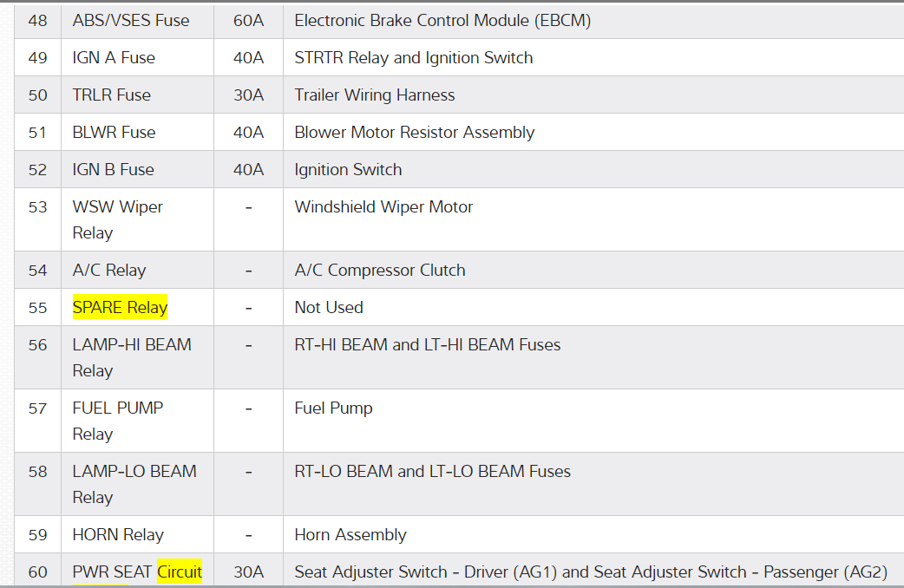Click the 60A rating for ABS/VSES Fuse
Image resolution: width=904 pixels, height=588 pixels.
(x=248, y=20)
